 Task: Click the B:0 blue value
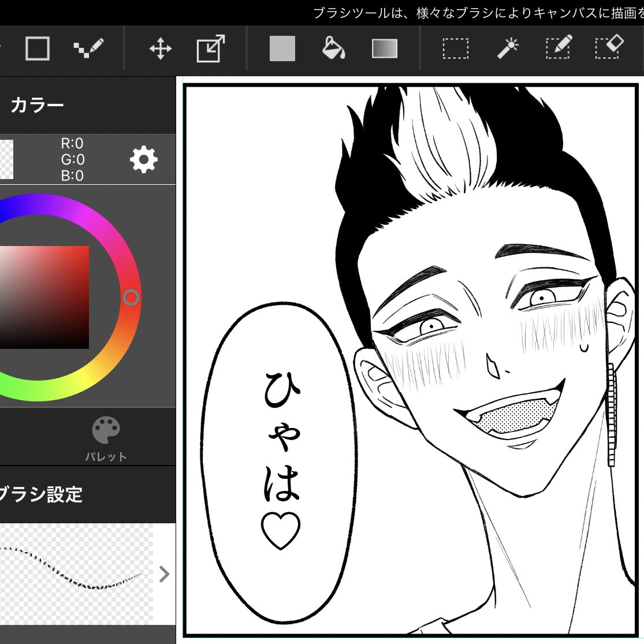72,176
